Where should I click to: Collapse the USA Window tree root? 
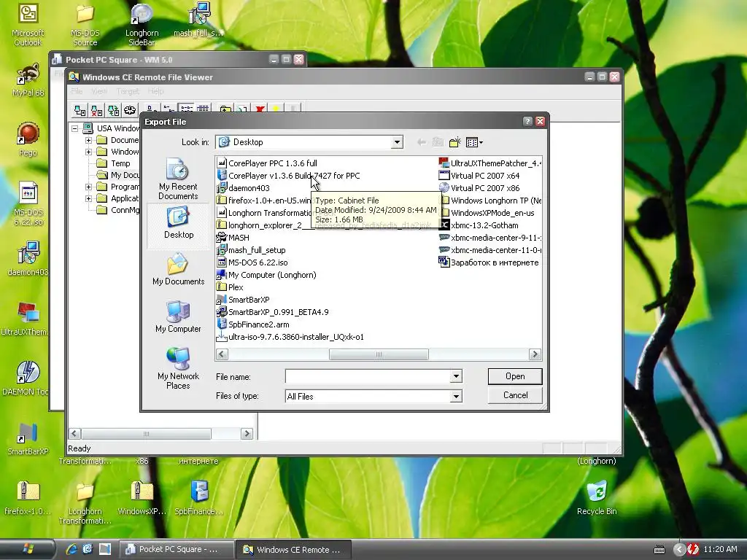(75, 128)
